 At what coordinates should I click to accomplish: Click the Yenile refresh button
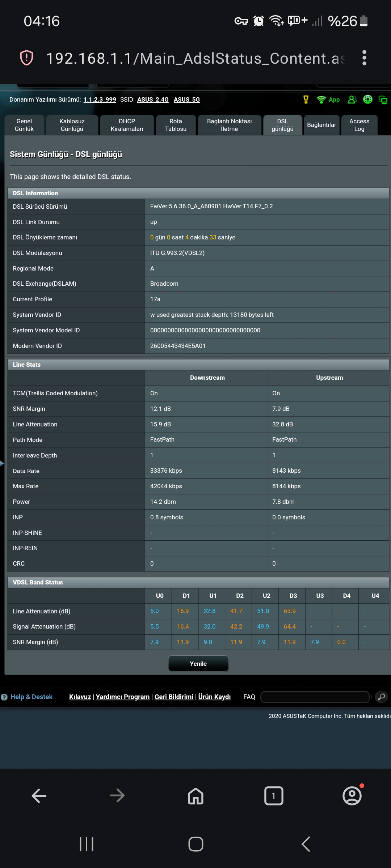point(198,664)
